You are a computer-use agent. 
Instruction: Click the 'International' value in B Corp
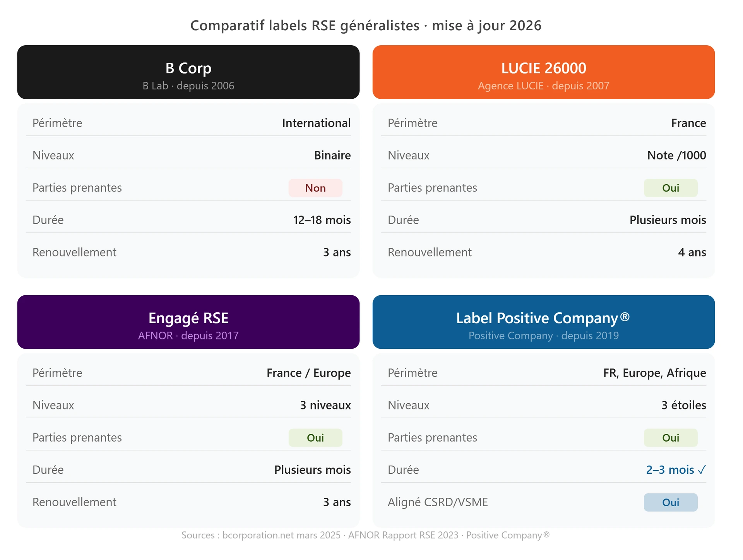[316, 123]
